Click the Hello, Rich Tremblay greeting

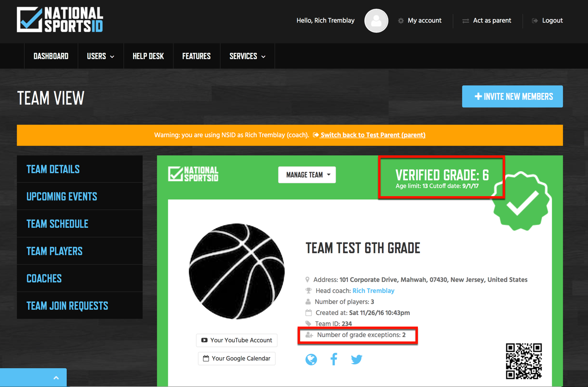[325, 21]
